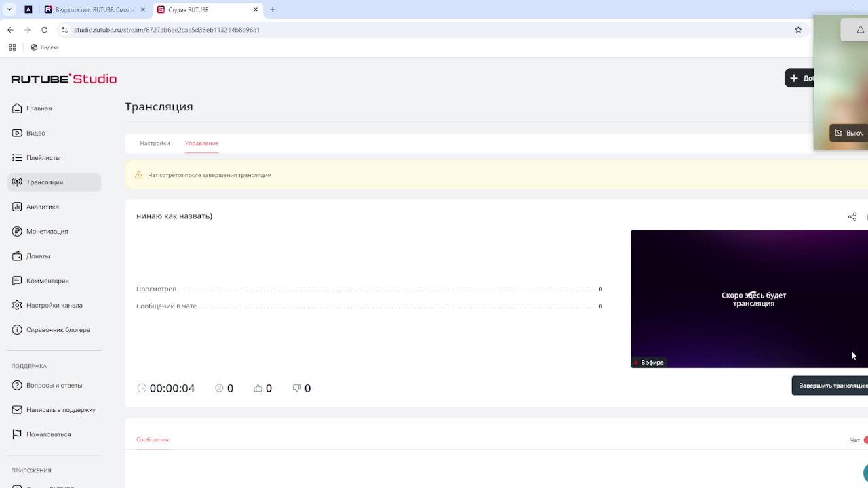This screenshot has width=868, height=488.
Task: Click the Завершить трансляцию button
Action: 830,386
